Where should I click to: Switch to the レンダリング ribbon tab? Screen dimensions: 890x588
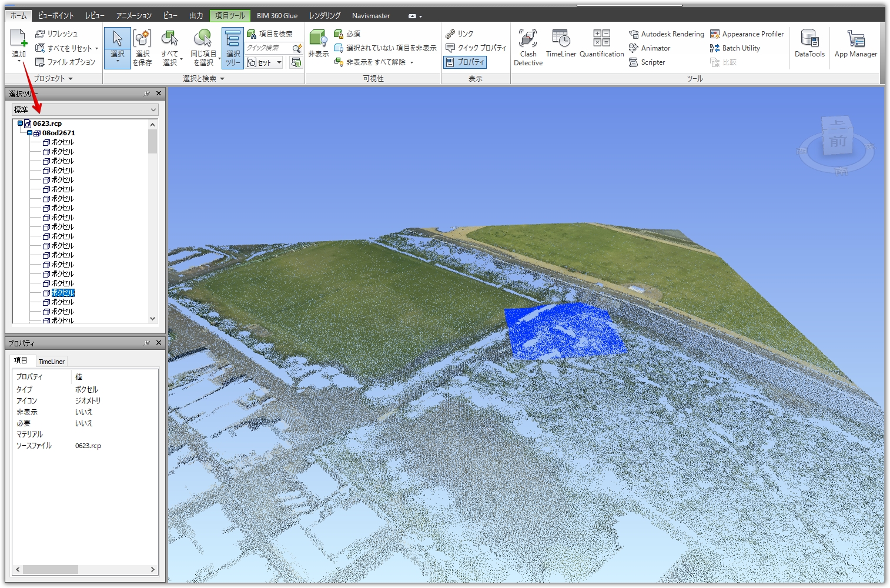(324, 15)
